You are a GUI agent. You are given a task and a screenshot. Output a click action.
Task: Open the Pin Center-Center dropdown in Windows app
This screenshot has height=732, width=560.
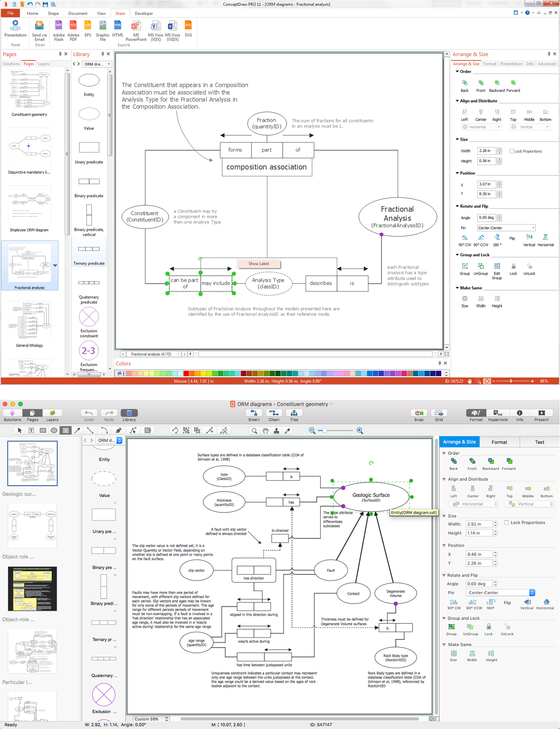[x=506, y=228]
